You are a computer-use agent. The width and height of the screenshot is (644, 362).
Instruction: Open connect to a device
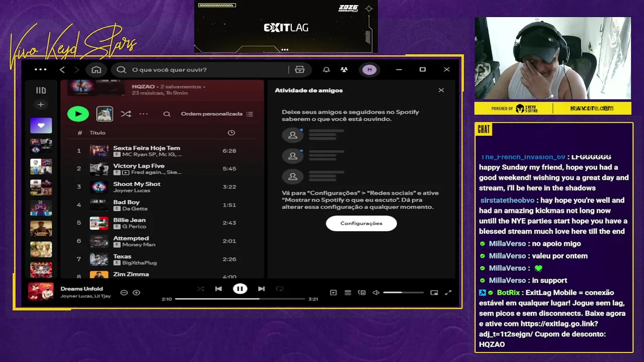362,293
